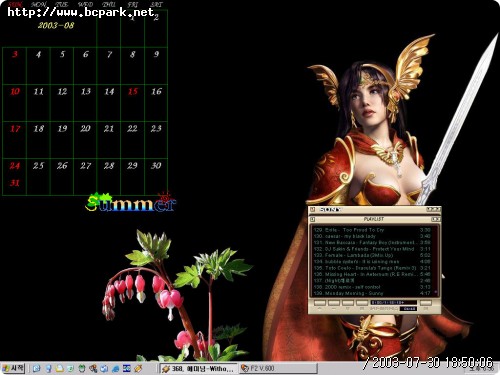The width and height of the screenshot is (500, 375).
Task: Open the playlist List options button
Action: [425, 303]
